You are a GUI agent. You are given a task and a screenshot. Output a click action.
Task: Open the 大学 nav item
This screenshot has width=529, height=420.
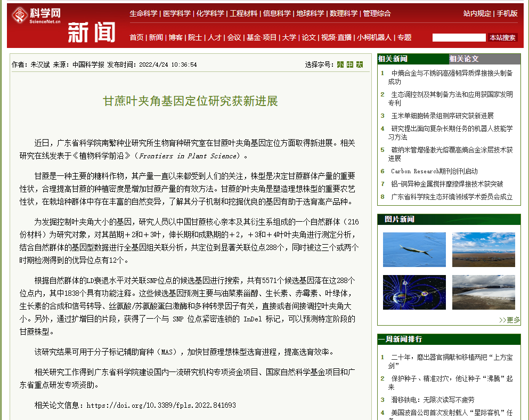(289, 37)
